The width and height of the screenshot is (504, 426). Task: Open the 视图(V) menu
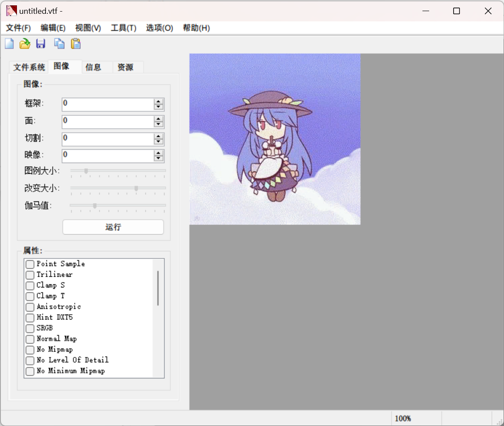tap(88, 28)
